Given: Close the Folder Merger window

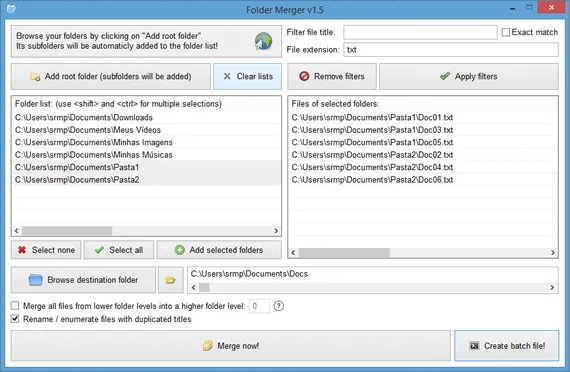Looking at the screenshot, I should point(551,8).
